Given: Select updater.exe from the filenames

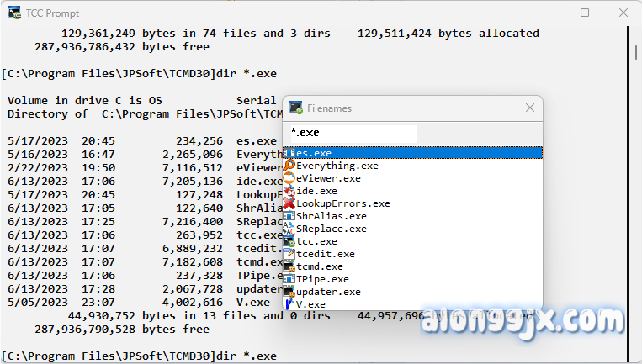Looking at the screenshot, I should click(x=328, y=292).
